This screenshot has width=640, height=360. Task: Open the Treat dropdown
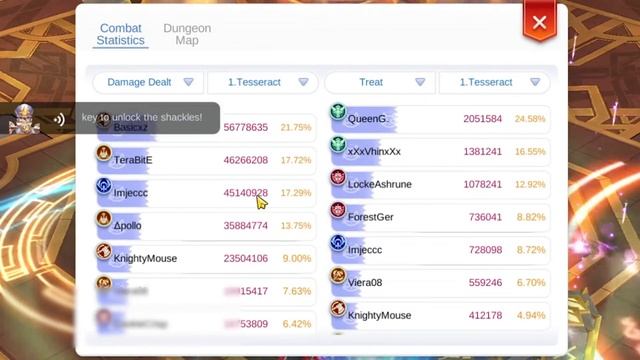coord(380,82)
